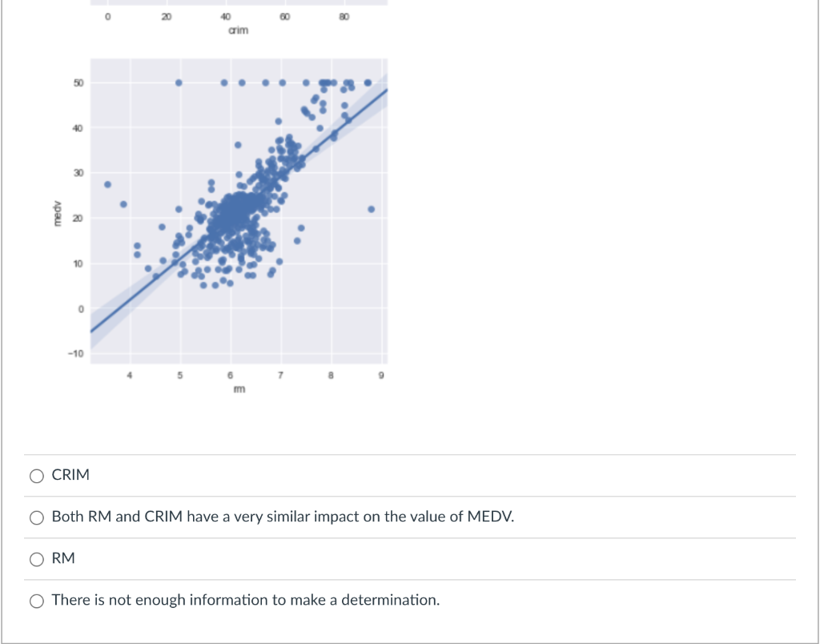Click the dense cluster of points near rm 6
This screenshot has width=820, height=644.
pos(236,212)
